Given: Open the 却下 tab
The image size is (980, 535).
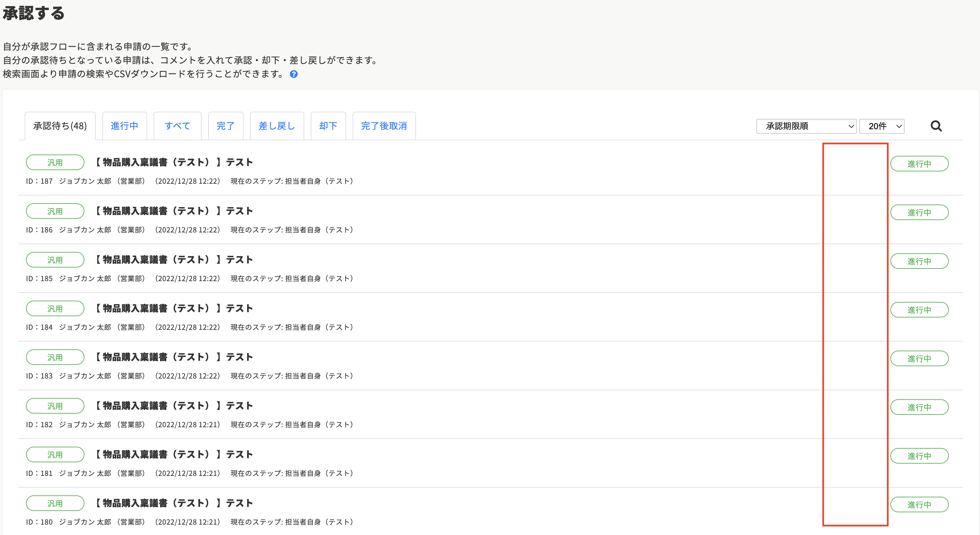Looking at the screenshot, I should pyautogui.click(x=328, y=126).
